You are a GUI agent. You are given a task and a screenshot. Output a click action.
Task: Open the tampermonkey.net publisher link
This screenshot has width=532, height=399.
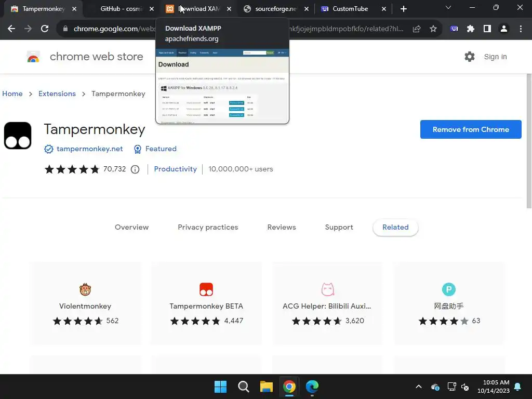pyautogui.click(x=89, y=149)
